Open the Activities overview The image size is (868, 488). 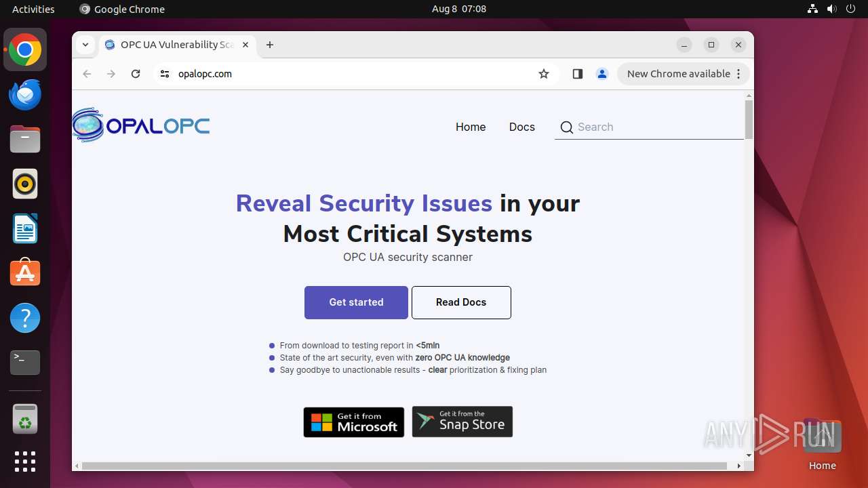[x=33, y=9]
